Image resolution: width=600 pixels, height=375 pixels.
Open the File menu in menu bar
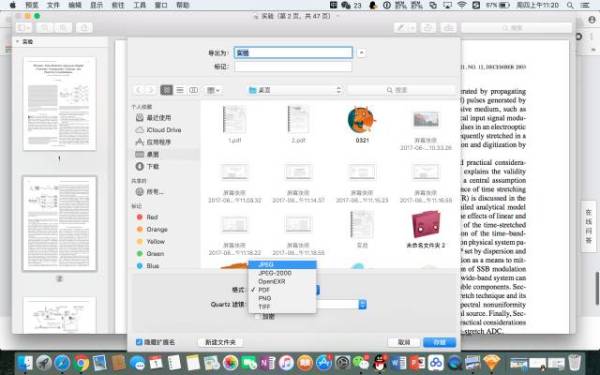tap(53, 5)
